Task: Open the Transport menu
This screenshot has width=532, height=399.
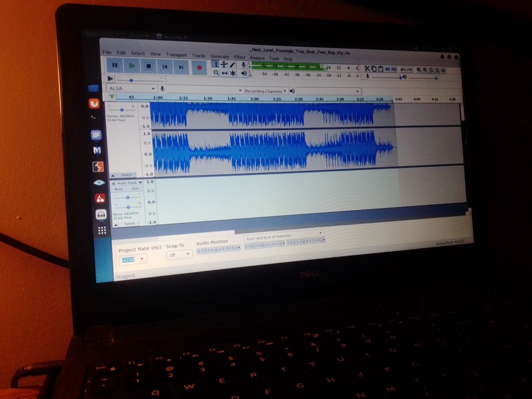Action: (x=177, y=55)
